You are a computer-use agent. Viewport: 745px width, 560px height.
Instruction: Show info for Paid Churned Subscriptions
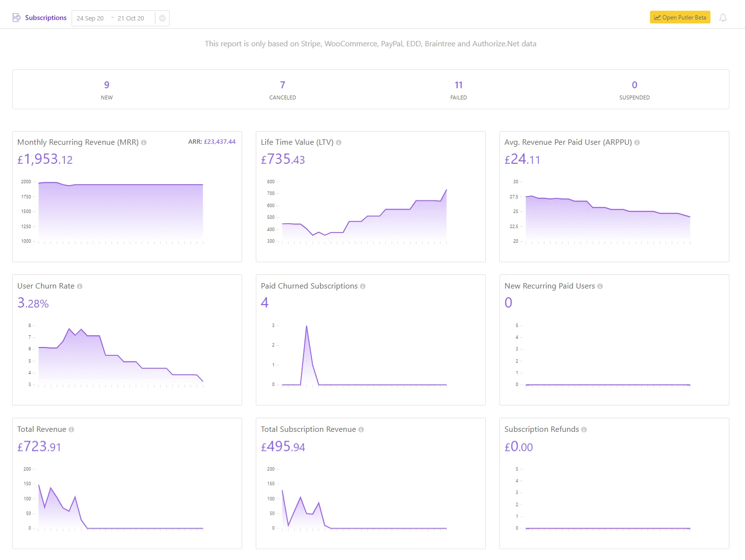pyautogui.click(x=363, y=287)
